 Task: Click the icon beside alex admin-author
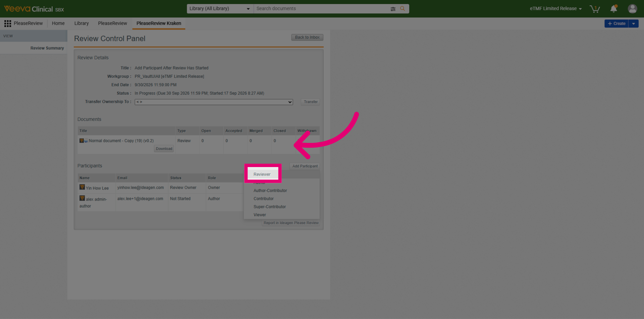(82, 198)
